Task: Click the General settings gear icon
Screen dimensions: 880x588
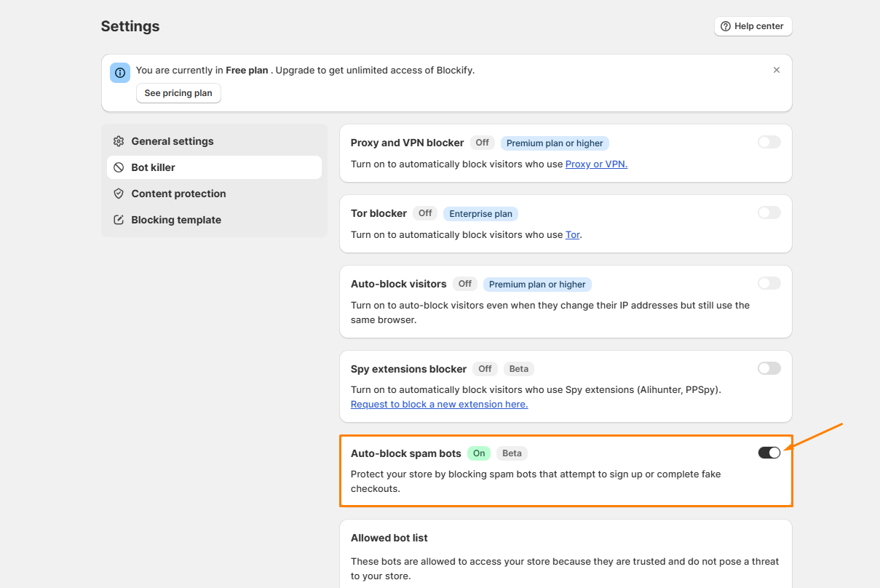Action: 119,141
